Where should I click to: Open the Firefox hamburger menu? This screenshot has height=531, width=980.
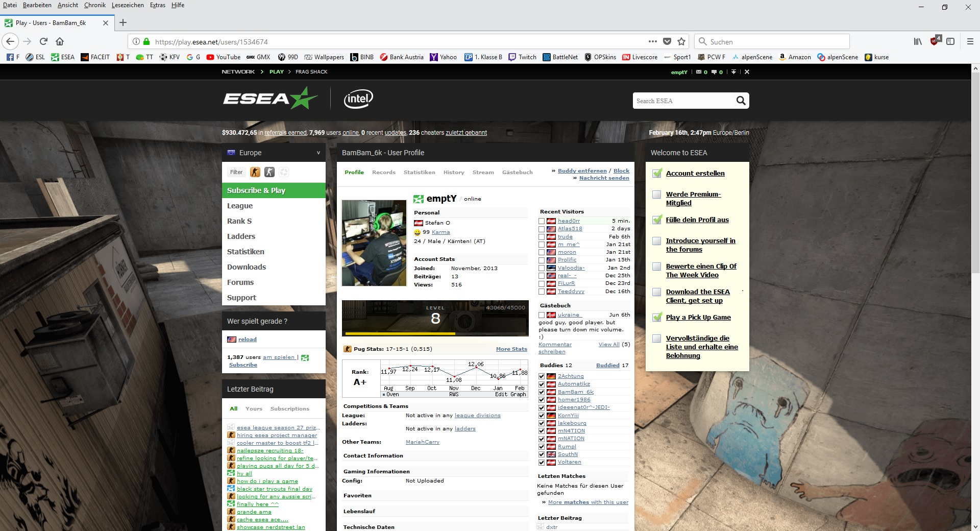970,41
